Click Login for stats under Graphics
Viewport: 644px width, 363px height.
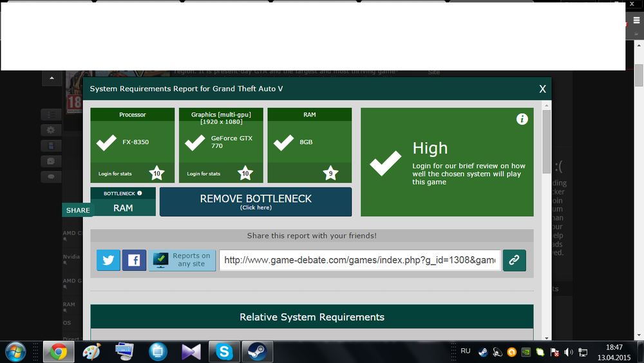pyautogui.click(x=203, y=174)
